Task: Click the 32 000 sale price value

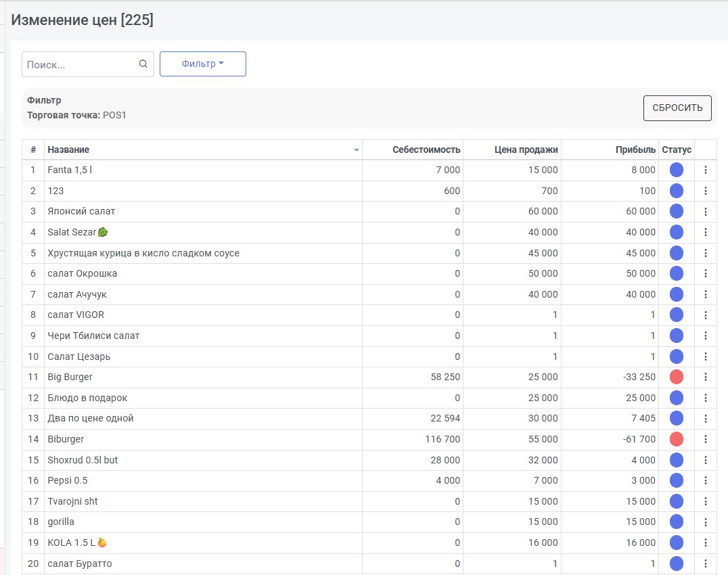Action: [x=543, y=460]
